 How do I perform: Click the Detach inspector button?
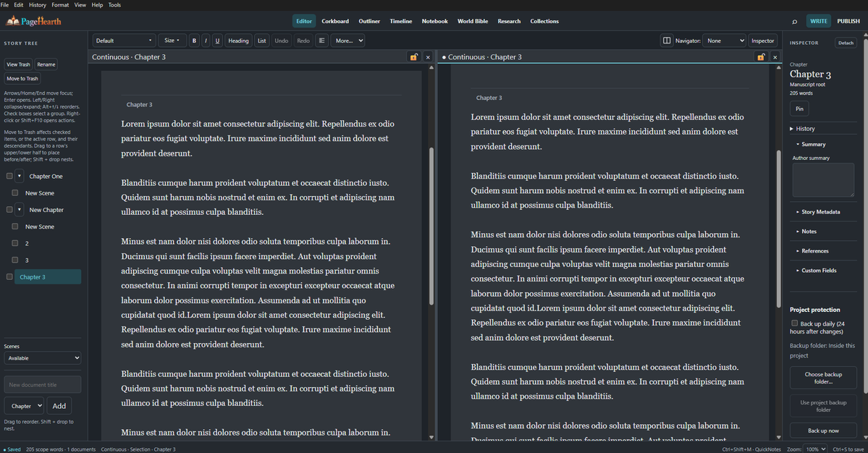(x=846, y=43)
